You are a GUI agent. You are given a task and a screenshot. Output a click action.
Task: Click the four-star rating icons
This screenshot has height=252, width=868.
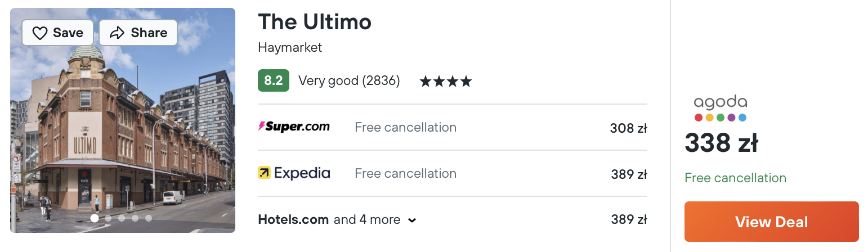(x=445, y=82)
